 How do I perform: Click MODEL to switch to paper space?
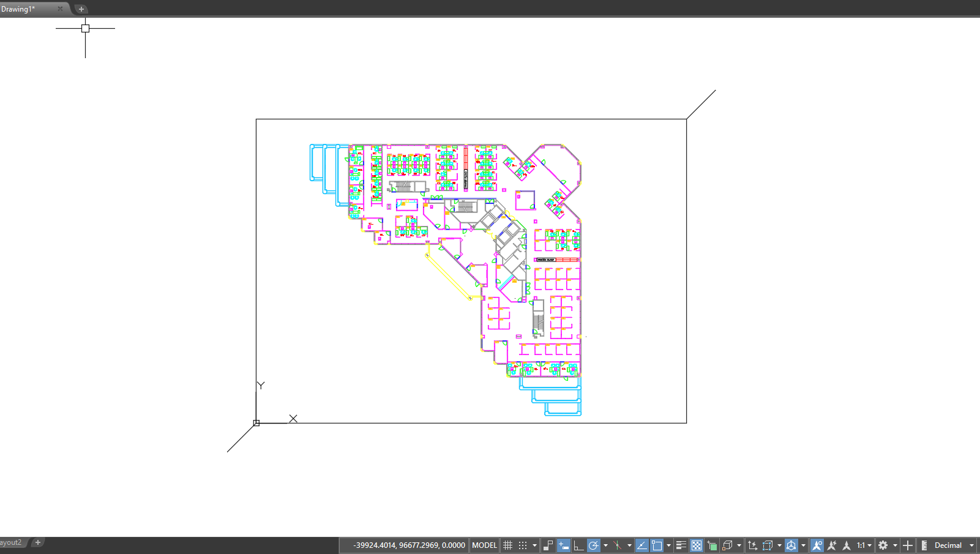coord(484,545)
